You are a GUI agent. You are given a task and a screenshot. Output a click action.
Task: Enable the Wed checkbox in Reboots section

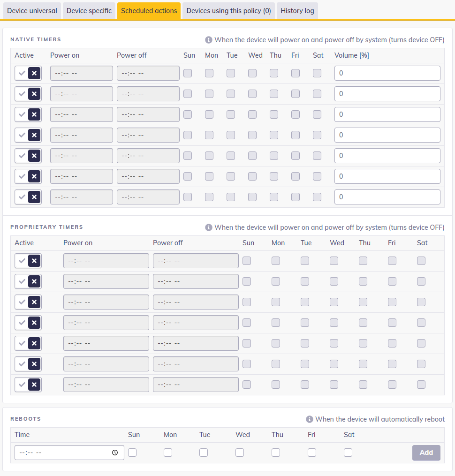[x=240, y=453]
